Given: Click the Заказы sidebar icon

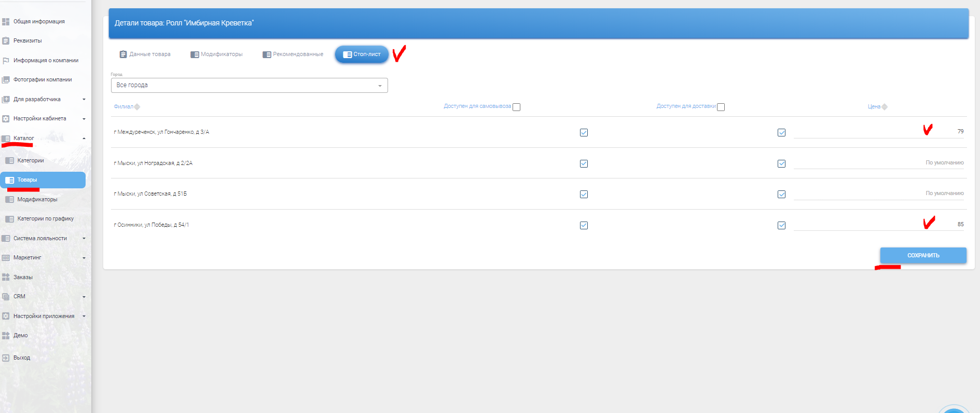Looking at the screenshot, I should click(6, 278).
